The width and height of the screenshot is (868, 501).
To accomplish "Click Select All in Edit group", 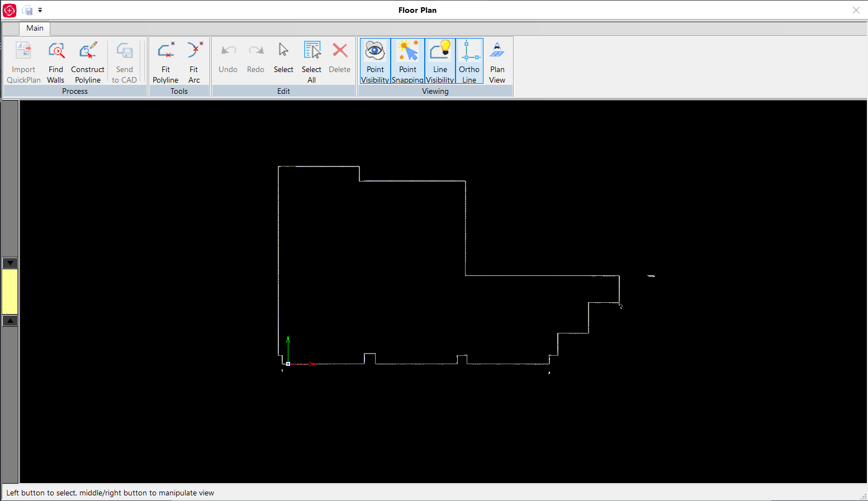I will pos(311,61).
